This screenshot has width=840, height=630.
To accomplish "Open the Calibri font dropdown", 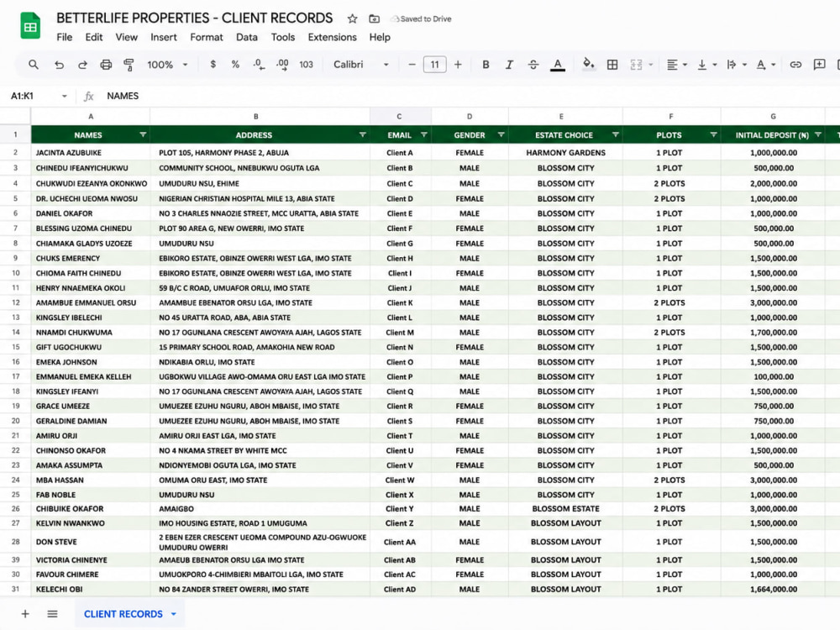I will [x=361, y=65].
